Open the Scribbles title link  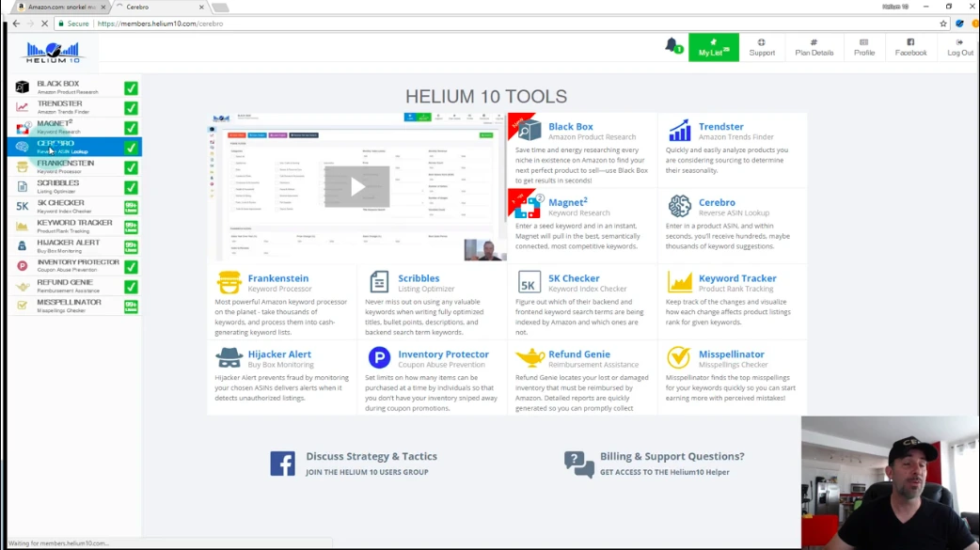click(x=419, y=278)
